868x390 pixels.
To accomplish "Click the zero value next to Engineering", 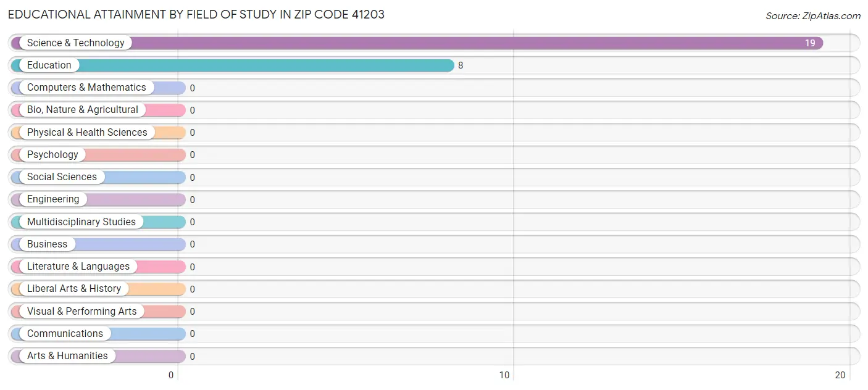I will 193,200.
